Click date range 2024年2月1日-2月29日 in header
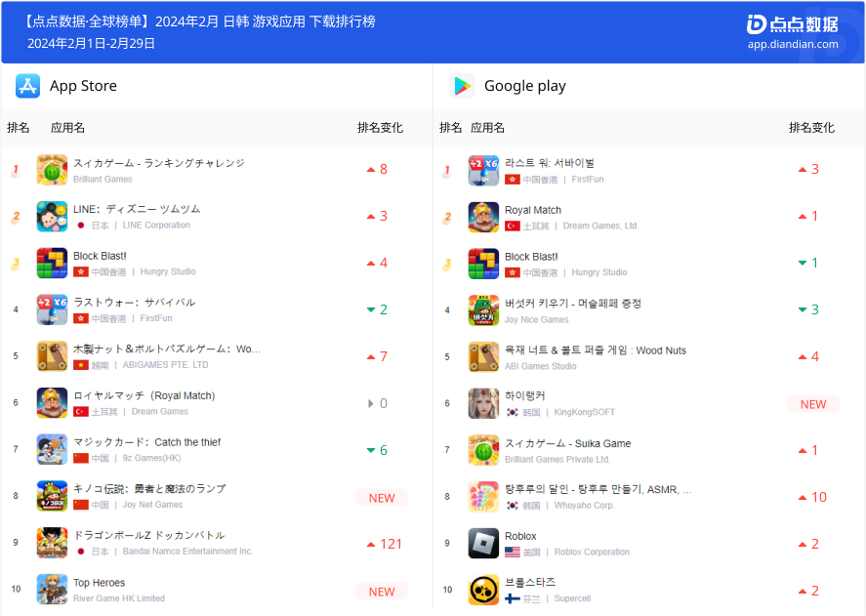866x616 pixels. [x=91, y=43]
